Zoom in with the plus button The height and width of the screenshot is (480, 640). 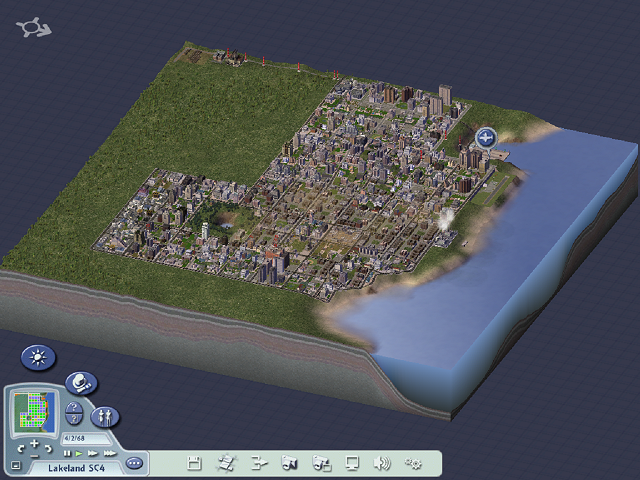point(33,443)
